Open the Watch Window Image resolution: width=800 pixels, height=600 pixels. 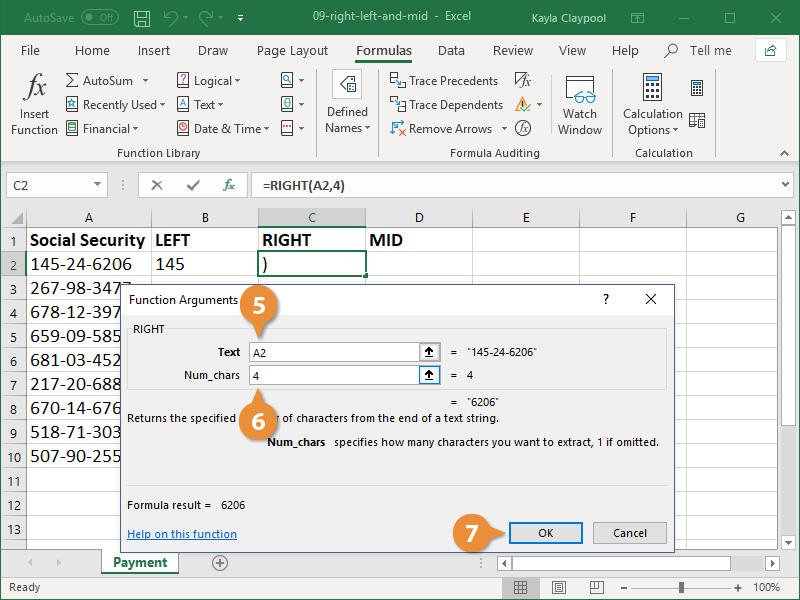coord(580,104)
